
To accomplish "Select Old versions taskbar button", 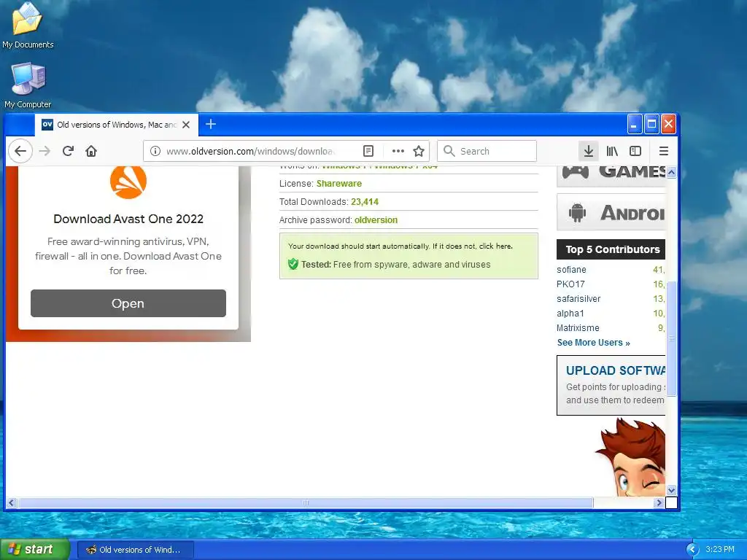I will pos(136,550).
